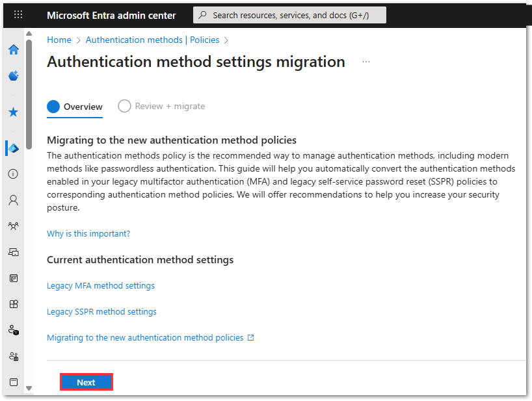
Task: Open Devices icon in the sidebar
Action: click(x=13, y=252)
